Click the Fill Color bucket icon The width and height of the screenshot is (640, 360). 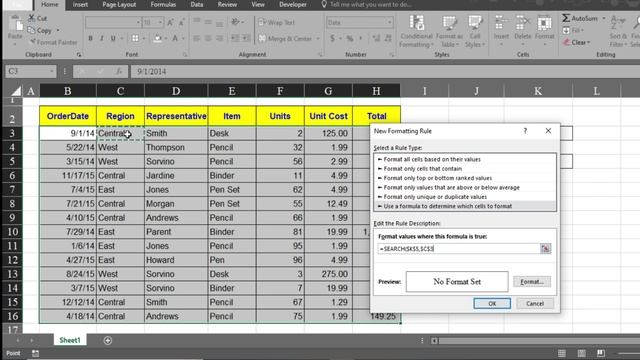[158, 38]
